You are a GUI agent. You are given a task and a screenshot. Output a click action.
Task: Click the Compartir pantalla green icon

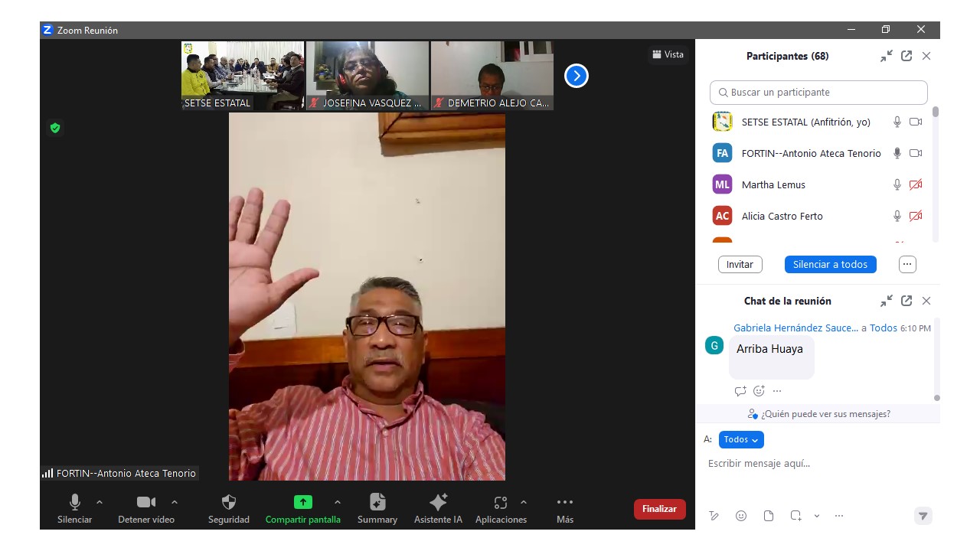(302, 503)
